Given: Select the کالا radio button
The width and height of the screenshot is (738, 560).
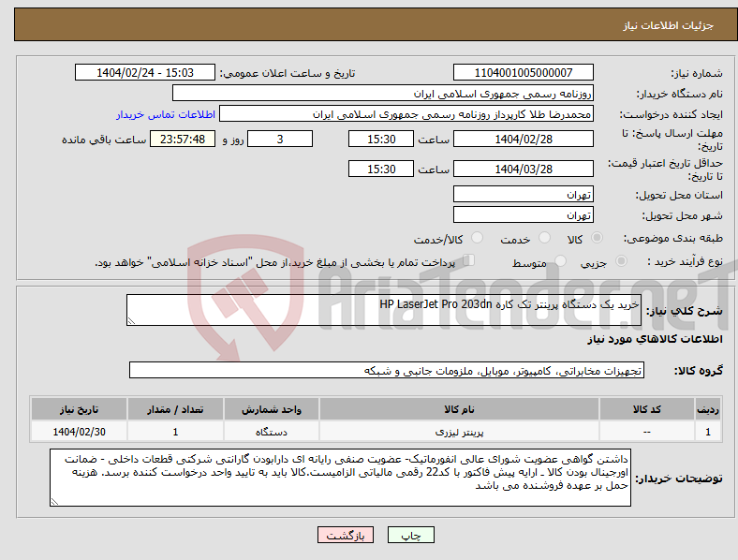Looking at the screenshot, I should click(597, 238).
